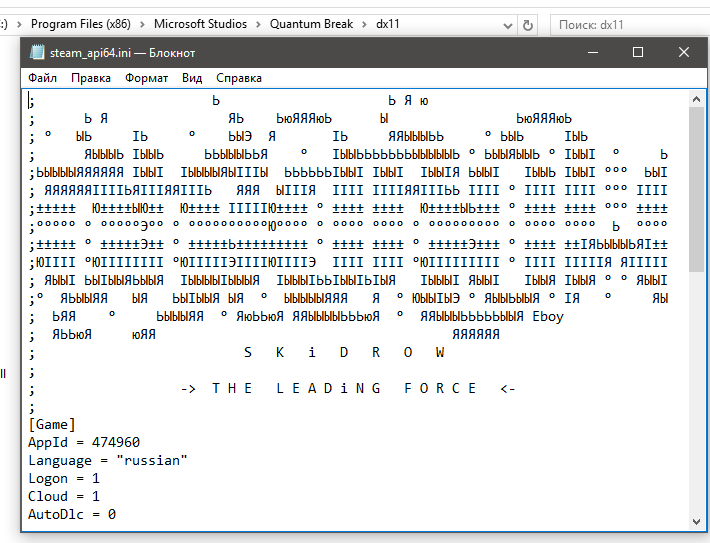The width and height of the screenshot is (710, 543).
Task: Click the steam_api64.ini — Блокнот title text
Action: tap(122, 53)
